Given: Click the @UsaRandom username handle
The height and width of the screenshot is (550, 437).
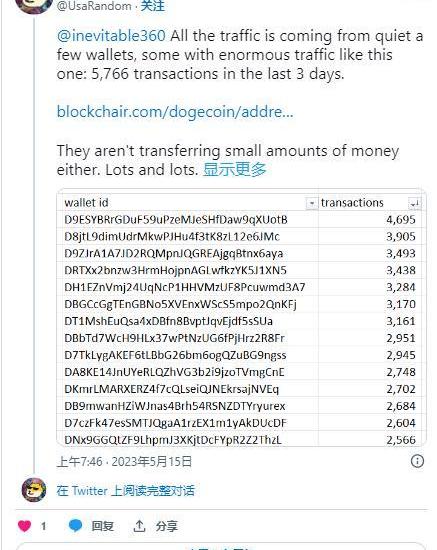Looking at the screenshot, I should click(x=94, y=6).
